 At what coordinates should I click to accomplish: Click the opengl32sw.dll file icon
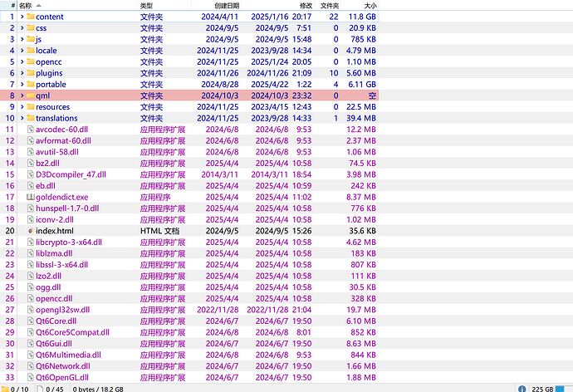click(x=31, y=310)
